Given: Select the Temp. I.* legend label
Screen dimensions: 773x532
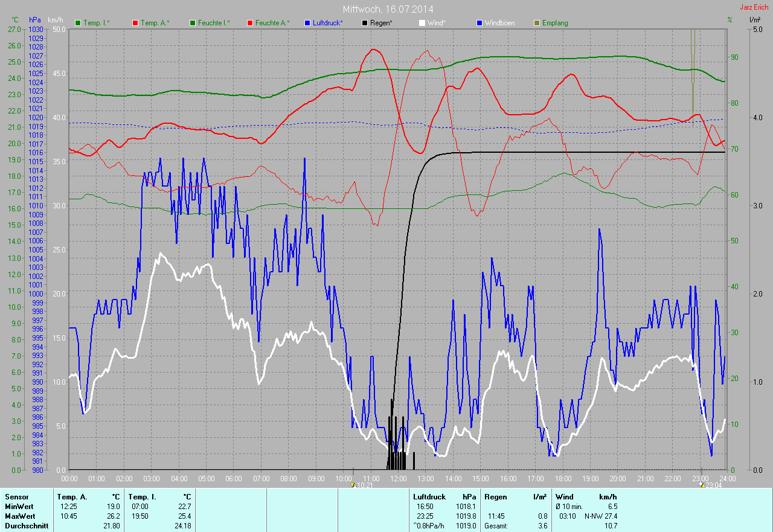Looking at the screenshot, I should [97, 23].
